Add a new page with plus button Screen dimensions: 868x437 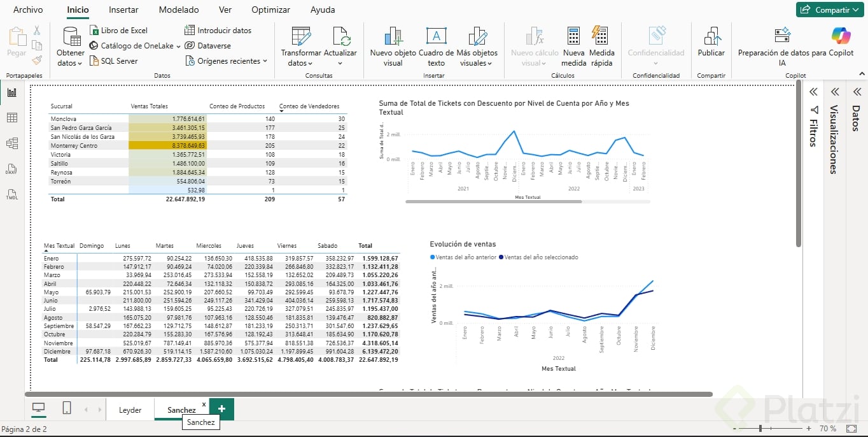(x=221, y=409)
